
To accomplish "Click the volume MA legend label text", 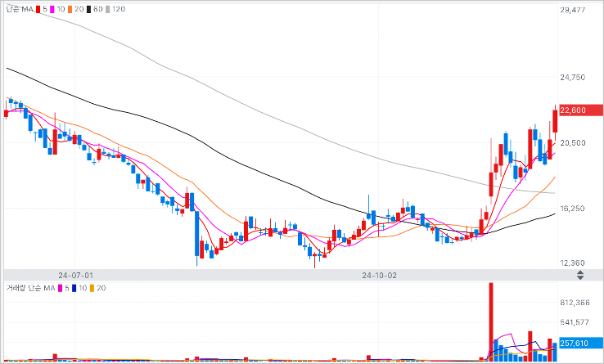I will [31, 288].
